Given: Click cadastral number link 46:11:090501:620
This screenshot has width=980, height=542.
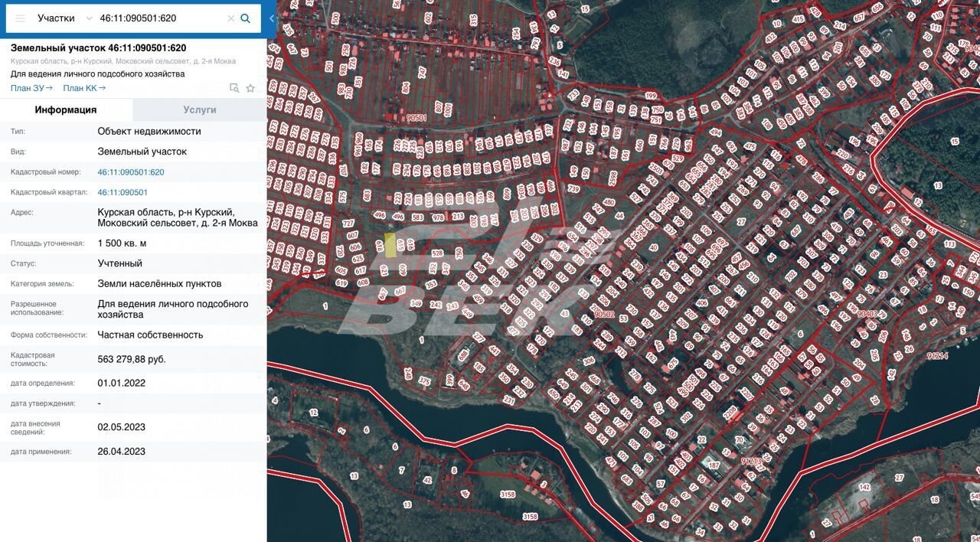Looking at the screenshot, I should coord(131,172).
